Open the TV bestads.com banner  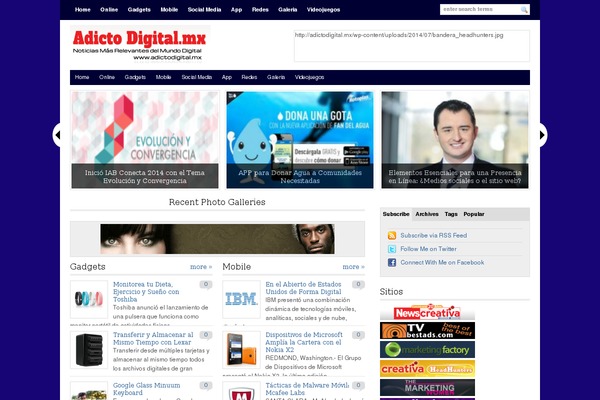(x=427, y=331)
